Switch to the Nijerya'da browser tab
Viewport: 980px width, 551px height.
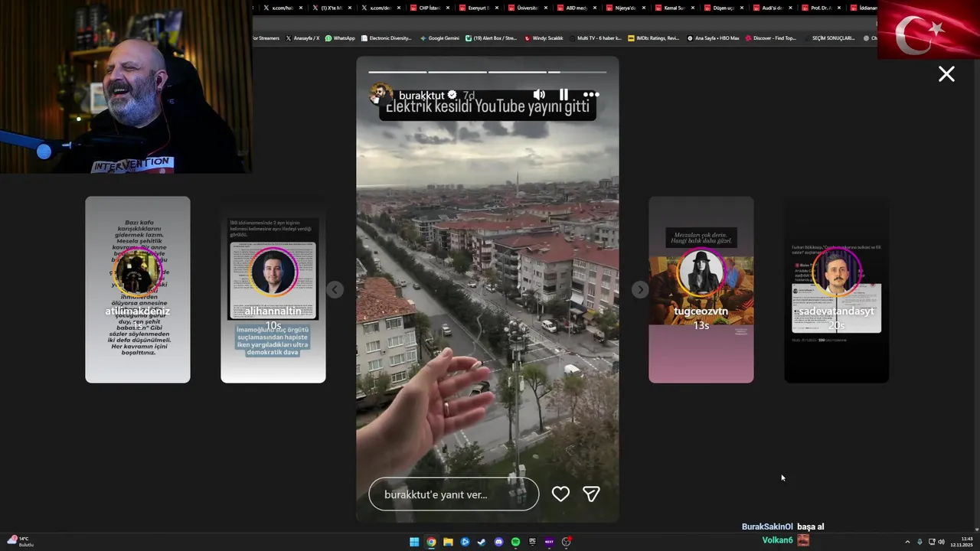point(626,8)
